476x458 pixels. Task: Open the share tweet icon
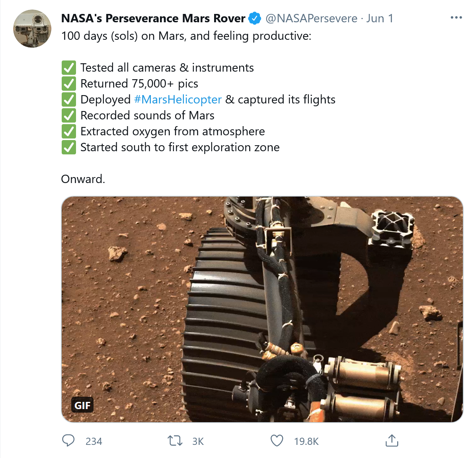coord(392,440)
